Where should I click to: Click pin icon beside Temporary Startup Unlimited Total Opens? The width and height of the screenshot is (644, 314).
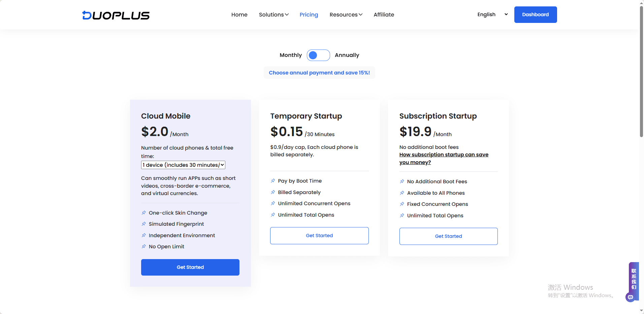click(x=273, y=215)
